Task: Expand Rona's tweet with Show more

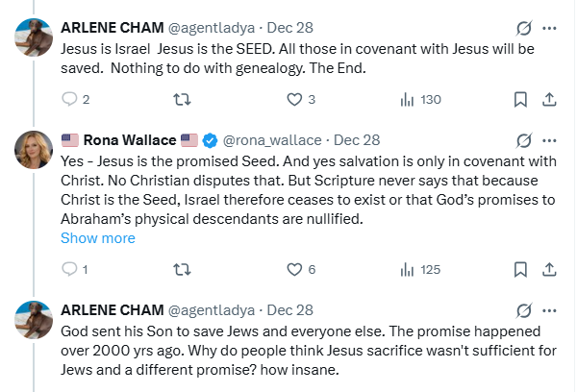Action: coord(98,238)
